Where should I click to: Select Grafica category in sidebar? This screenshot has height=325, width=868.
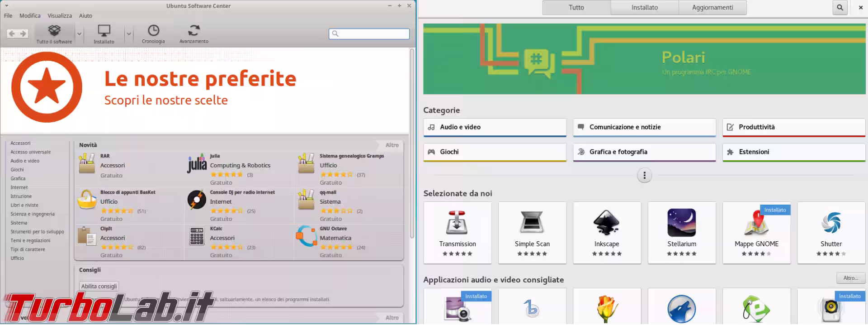[18, 178]
